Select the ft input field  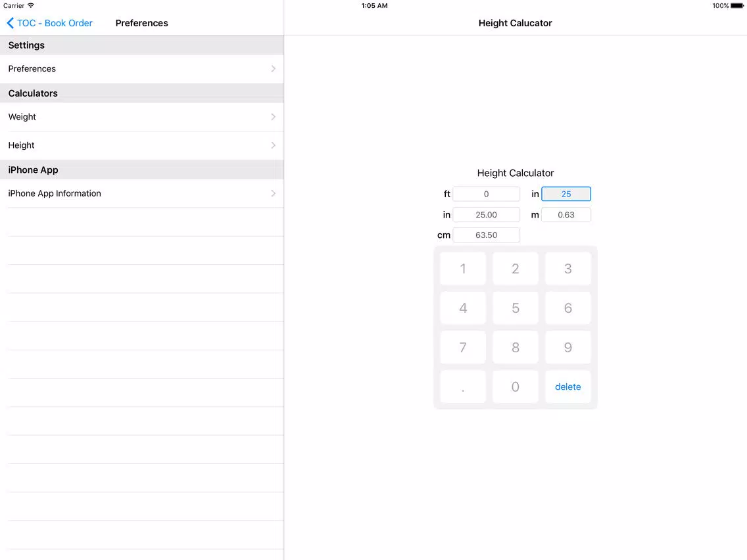(x=486, y=194)
